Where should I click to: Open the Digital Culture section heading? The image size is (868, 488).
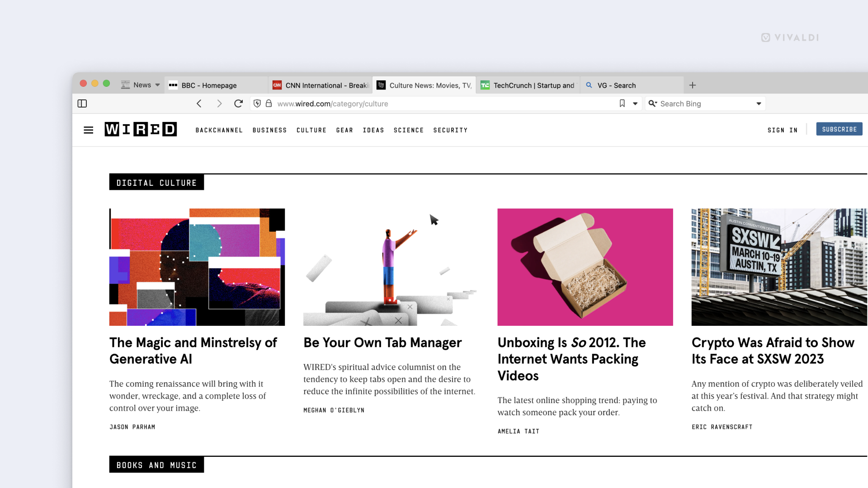(x=156, y=183)
